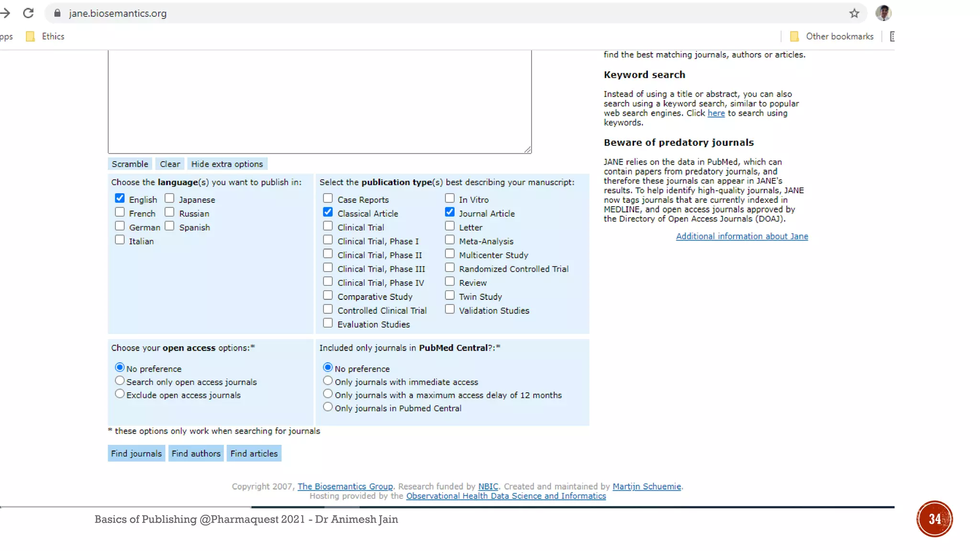Uncheck the English language checkbox

tap(120, 198)
